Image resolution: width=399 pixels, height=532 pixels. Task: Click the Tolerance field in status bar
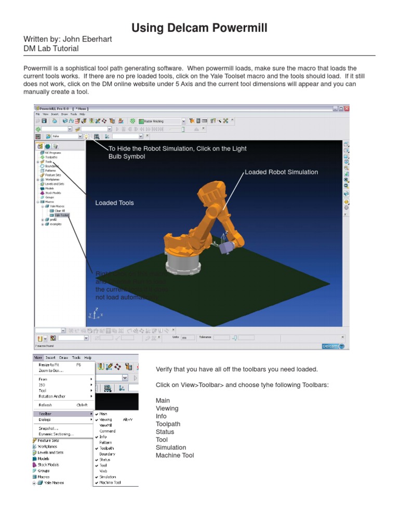[x=221, y=338]
